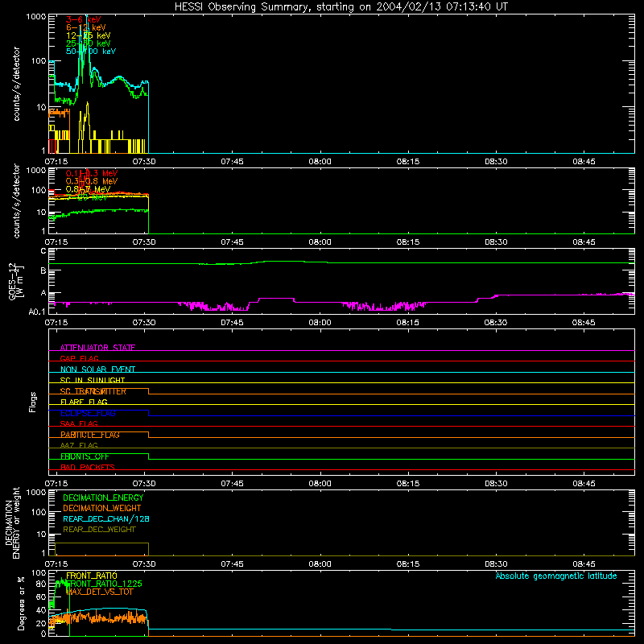Click the B flux class tick label
644x644 pixels.
click(x=43, y=271)
